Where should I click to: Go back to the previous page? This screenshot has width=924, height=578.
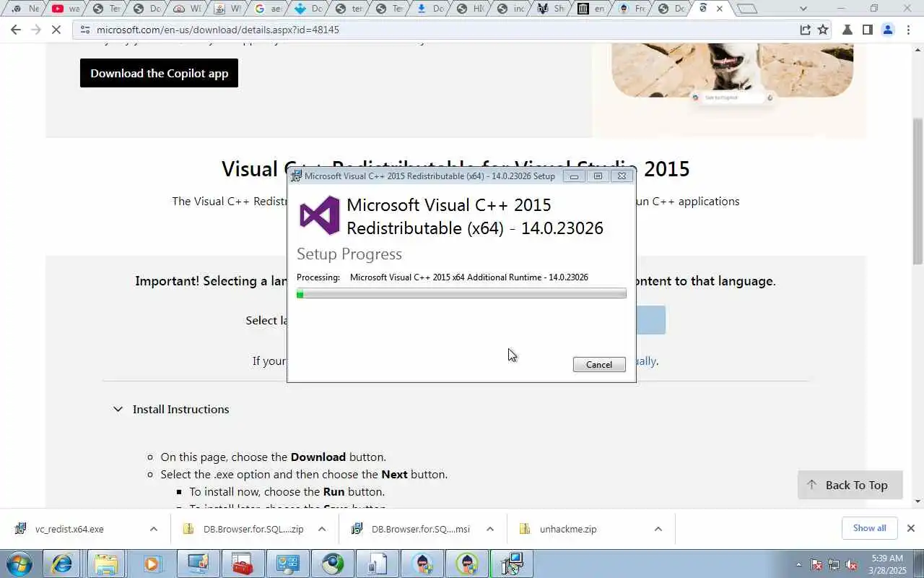pos(16,30)
